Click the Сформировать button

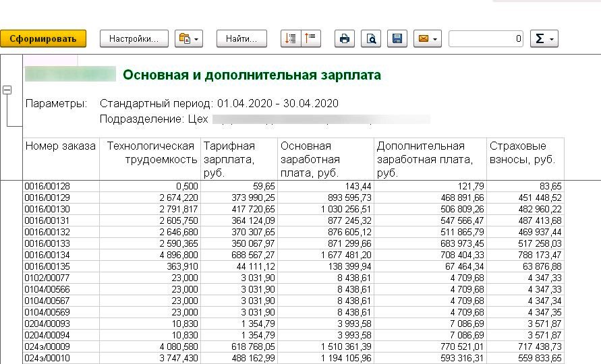point(43,38)
